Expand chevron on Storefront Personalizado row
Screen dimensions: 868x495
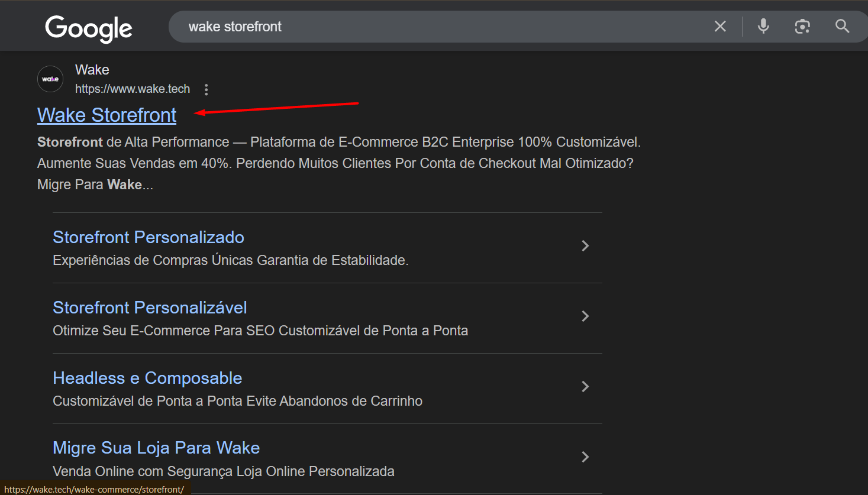[585, 245]
